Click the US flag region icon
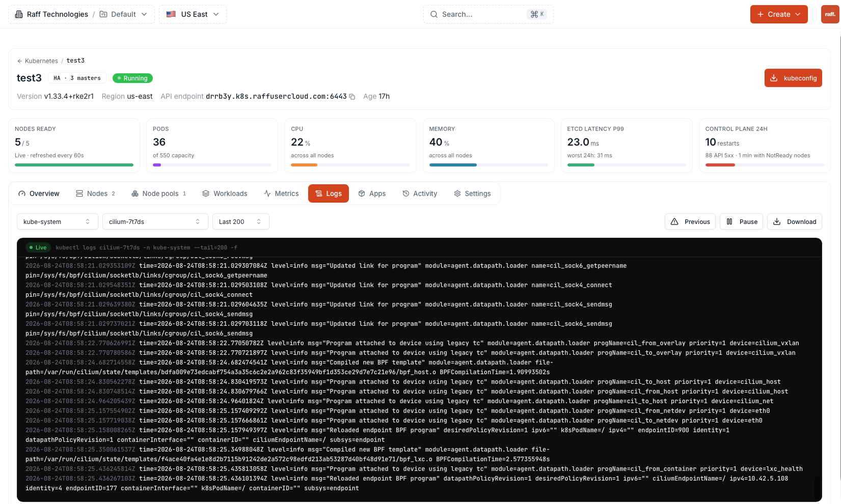This screenshot has height=504, width=841. point(171,14)
